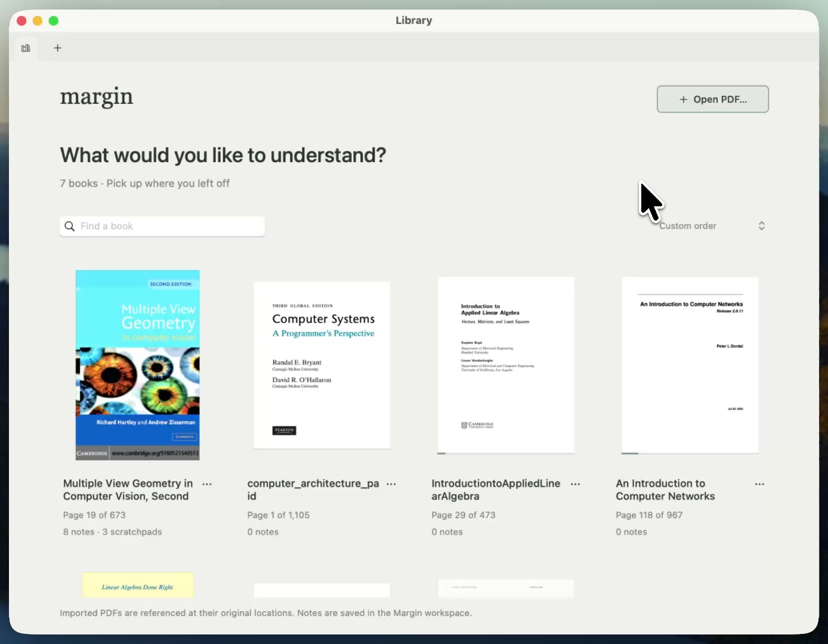Click 'Page 19 of 673' text
828x644 pixels.
(x=94, y=515)
